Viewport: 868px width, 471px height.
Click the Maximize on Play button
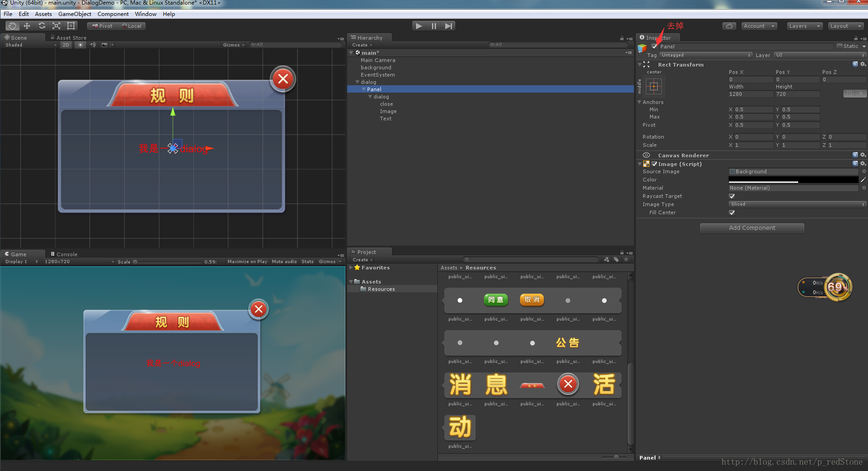(x=247, y=262)
